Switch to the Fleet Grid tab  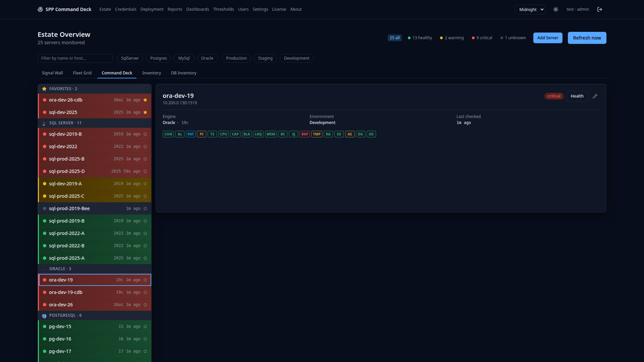tap(82, 73)
